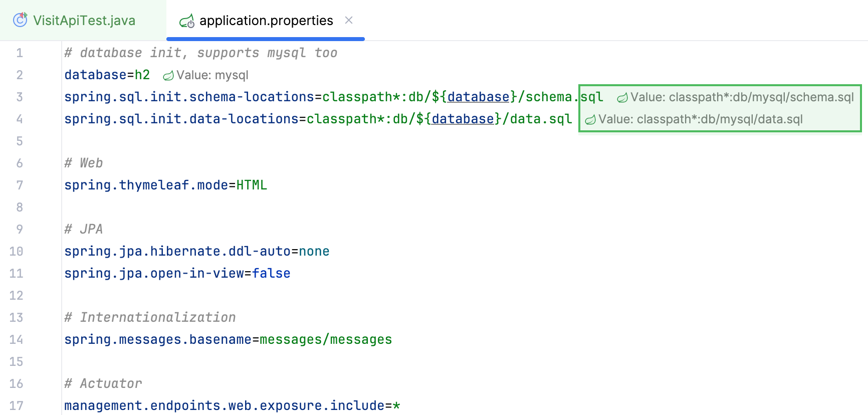
Task: Click the VisitApiTest.java class file icon
Action: pos(20,20)
